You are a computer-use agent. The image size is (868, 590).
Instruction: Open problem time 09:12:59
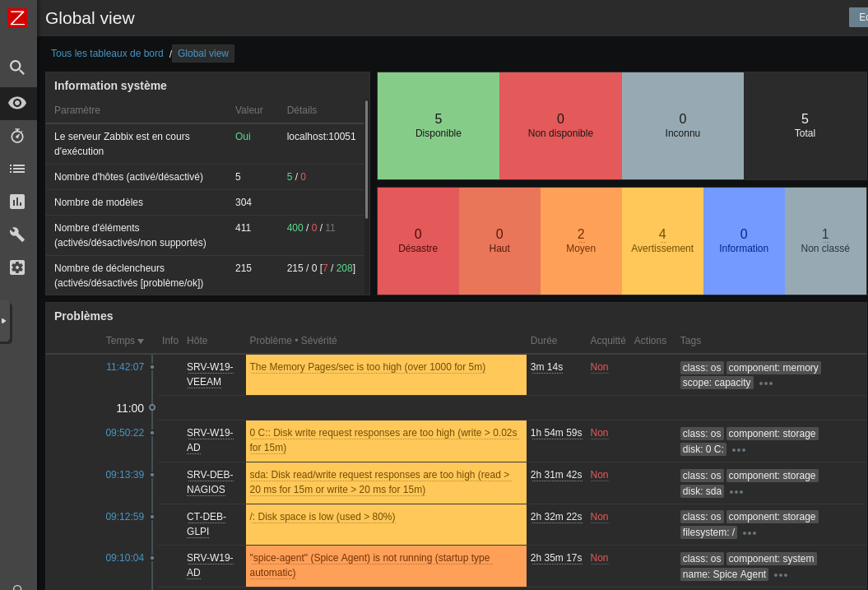coord(125,517)
